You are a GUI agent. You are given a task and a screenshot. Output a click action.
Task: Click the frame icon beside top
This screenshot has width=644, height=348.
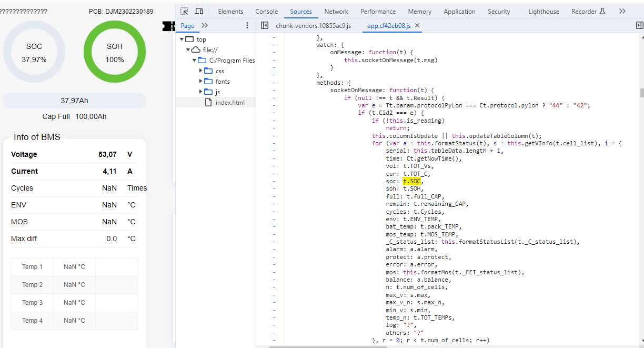190,39
